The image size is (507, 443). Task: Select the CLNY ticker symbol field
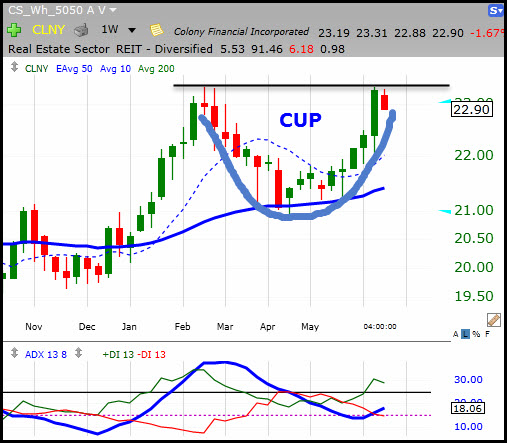pos(48,30)
